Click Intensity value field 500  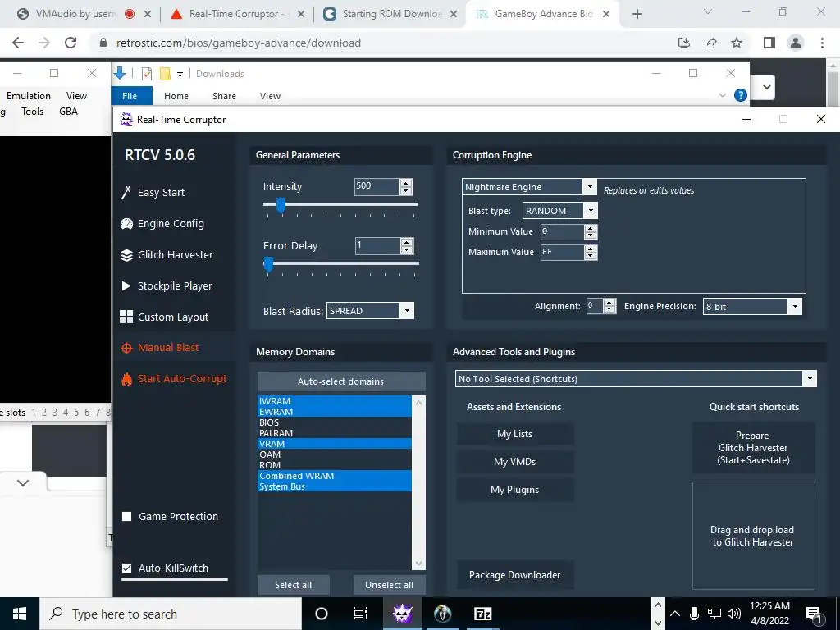point(377,186)
